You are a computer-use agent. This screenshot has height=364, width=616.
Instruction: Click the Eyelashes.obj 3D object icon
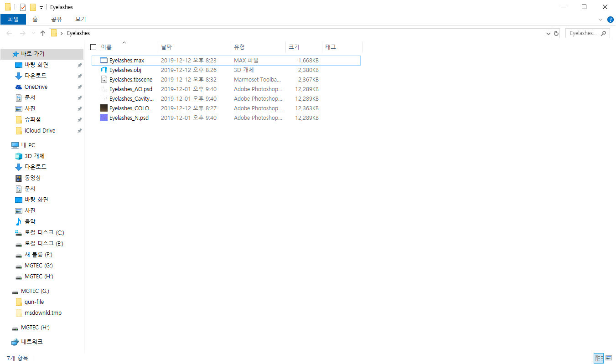[x=104, y=70]
